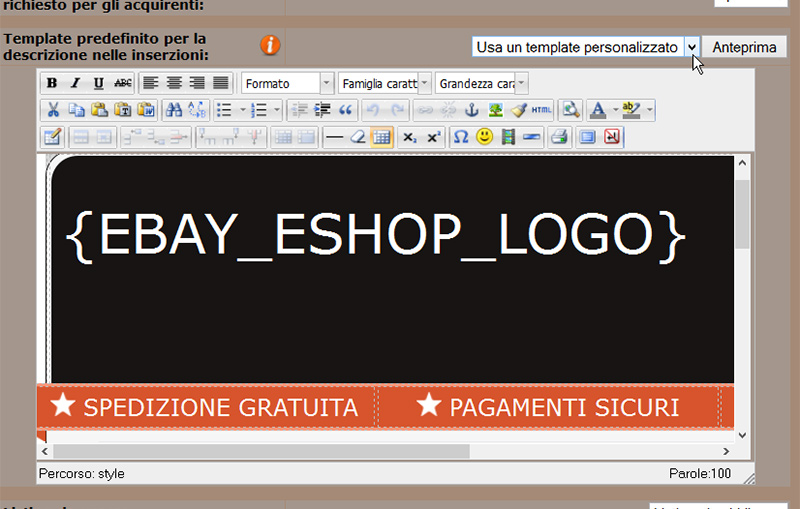800x509 pixels.
Task: Apply blockquote formatting
Action: point(346,110)
